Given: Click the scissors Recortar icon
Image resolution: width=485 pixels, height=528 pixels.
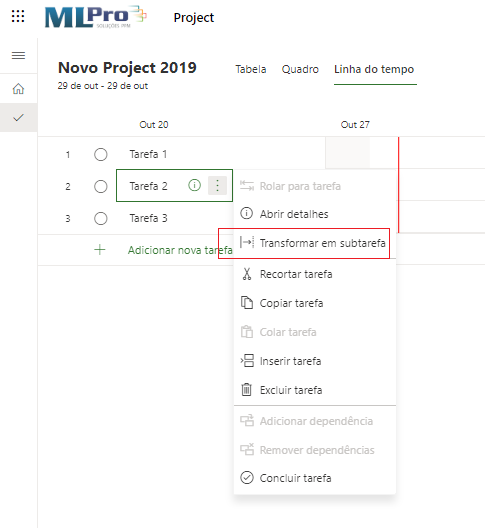Looking at the screenshot, I should [247, 274].
